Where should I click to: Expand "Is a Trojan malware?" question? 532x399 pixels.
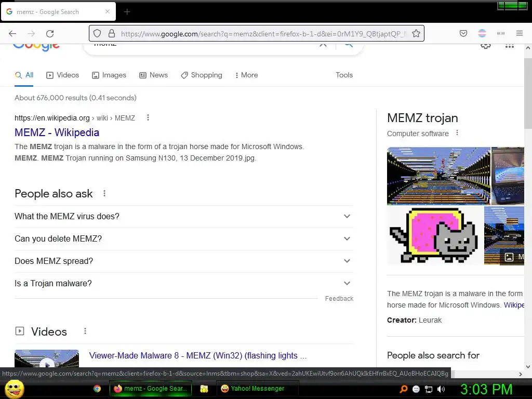[x=183, y=284]
